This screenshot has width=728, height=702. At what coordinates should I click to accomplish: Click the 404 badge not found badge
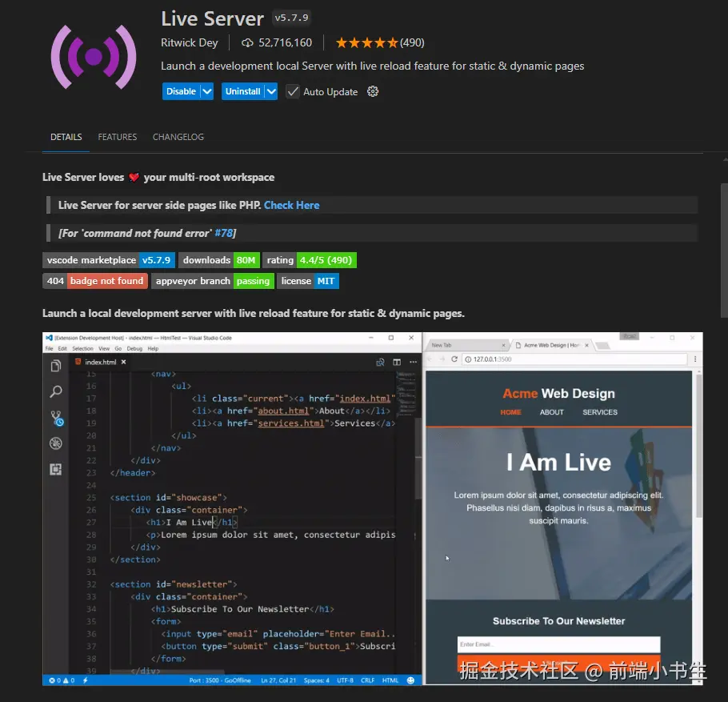click(95, 281)
